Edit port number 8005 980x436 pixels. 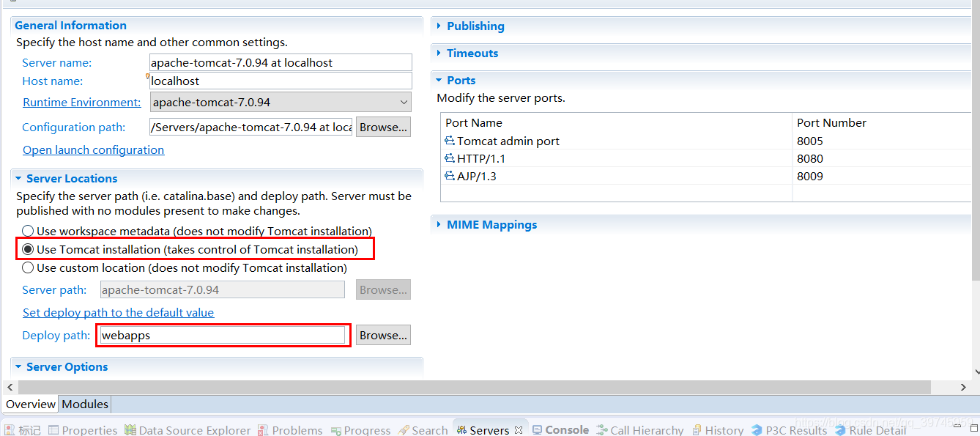810,141
